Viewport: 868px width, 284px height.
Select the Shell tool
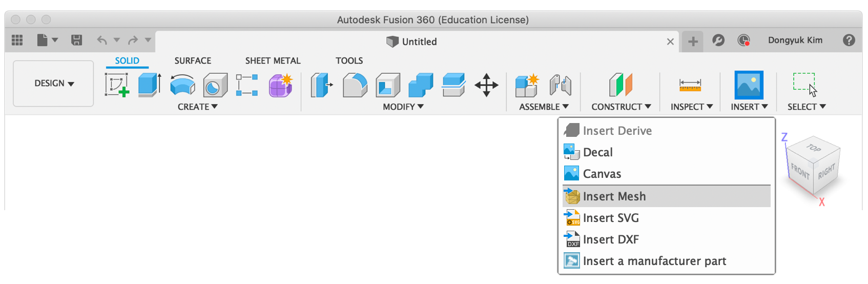pyautogui.click(x=388, y=85)
